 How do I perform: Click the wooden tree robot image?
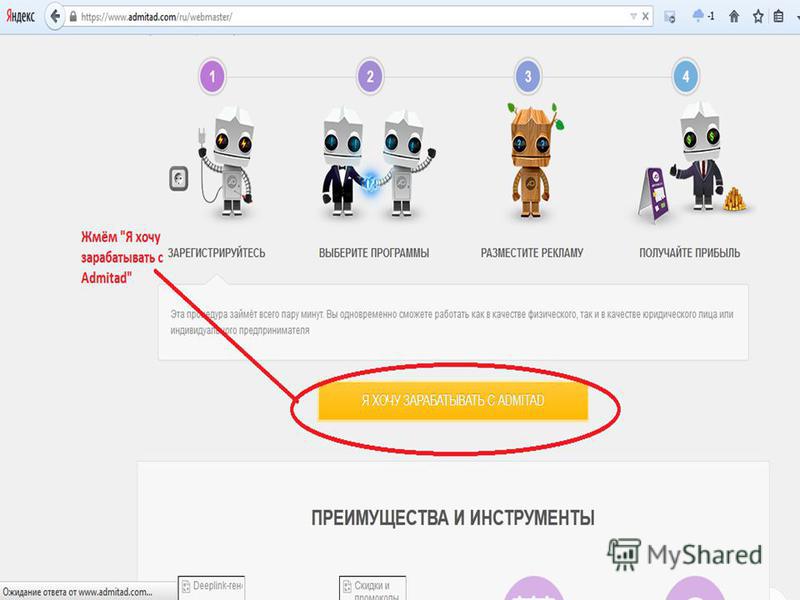tap(534, 161)
